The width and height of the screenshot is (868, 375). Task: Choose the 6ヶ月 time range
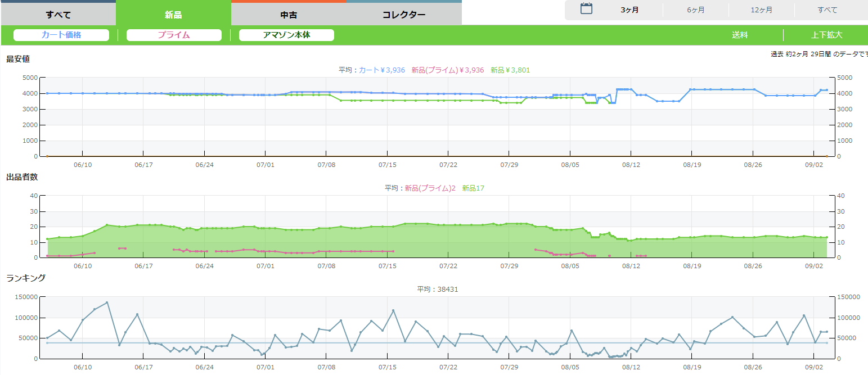(x=695, y=10)
